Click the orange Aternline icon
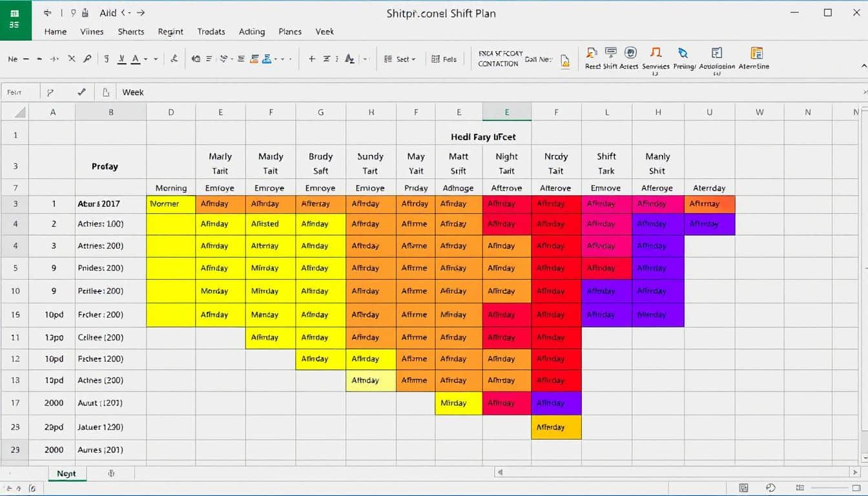The width and height of the screenshot is (868, 496). (756, 53)
